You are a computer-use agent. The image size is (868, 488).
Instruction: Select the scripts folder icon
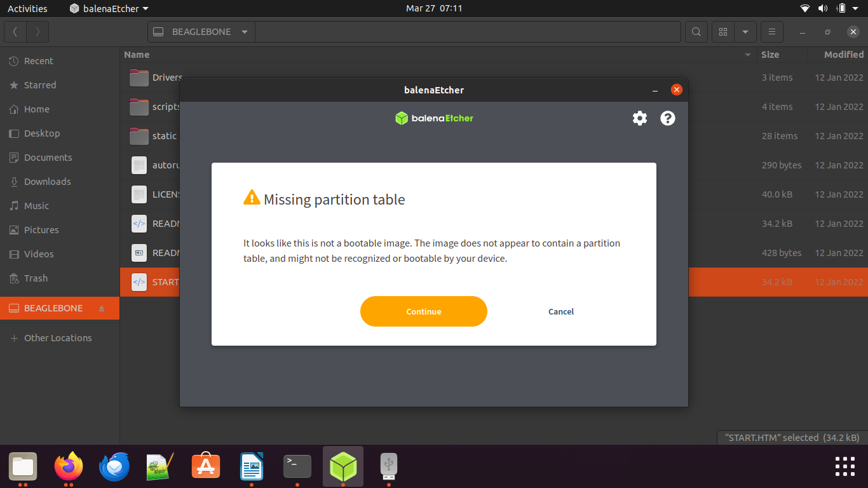point(139,107)
